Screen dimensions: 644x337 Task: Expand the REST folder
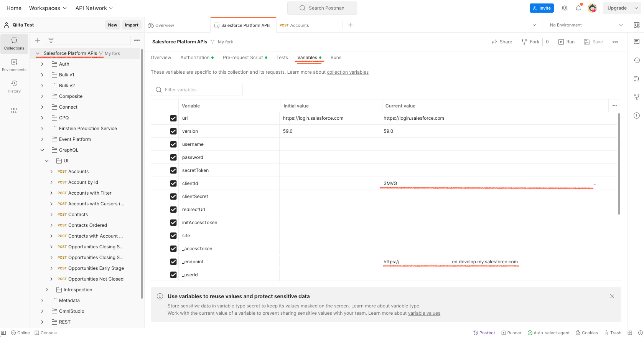42,322
